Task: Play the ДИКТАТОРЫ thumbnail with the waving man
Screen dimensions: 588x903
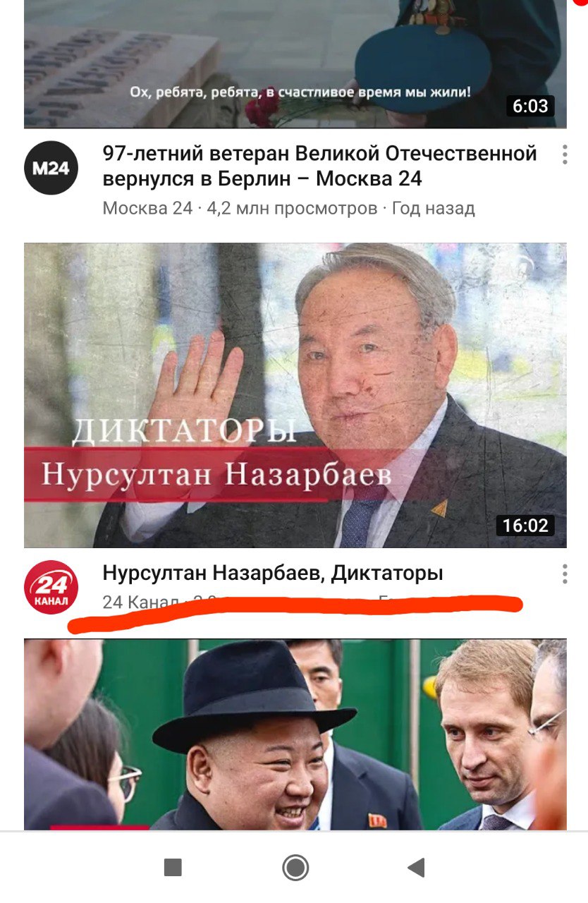Action: [295, 396]
